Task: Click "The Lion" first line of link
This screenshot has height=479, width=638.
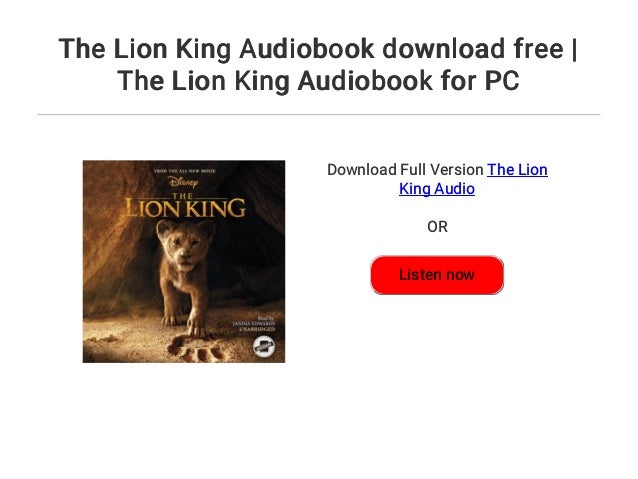Action: pos(517,170)
